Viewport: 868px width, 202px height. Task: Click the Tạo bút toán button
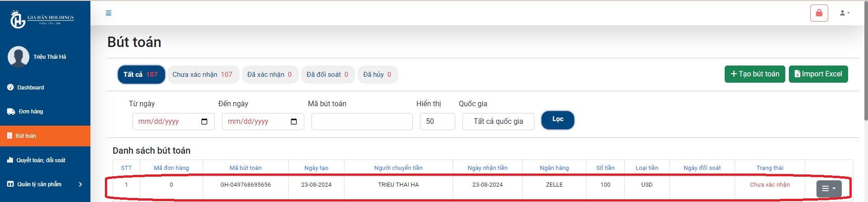tap(755, 74)
